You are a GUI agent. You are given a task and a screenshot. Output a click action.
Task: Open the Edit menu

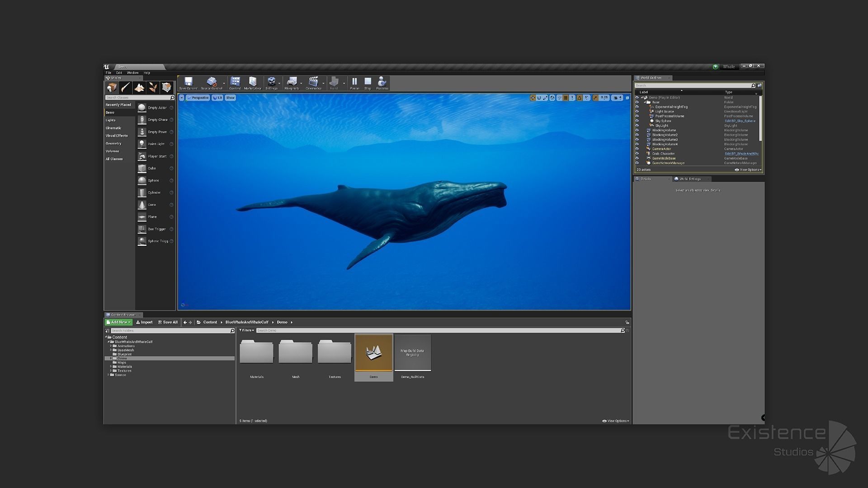coord(119,73)
